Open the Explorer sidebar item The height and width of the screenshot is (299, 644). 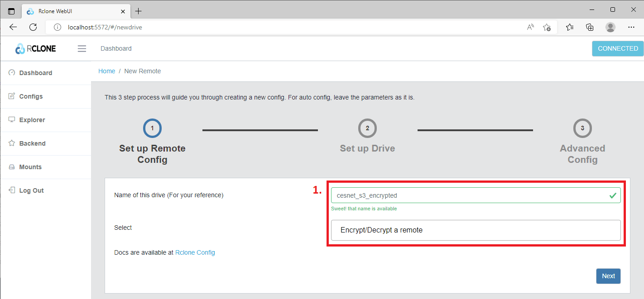pos(32,120)
